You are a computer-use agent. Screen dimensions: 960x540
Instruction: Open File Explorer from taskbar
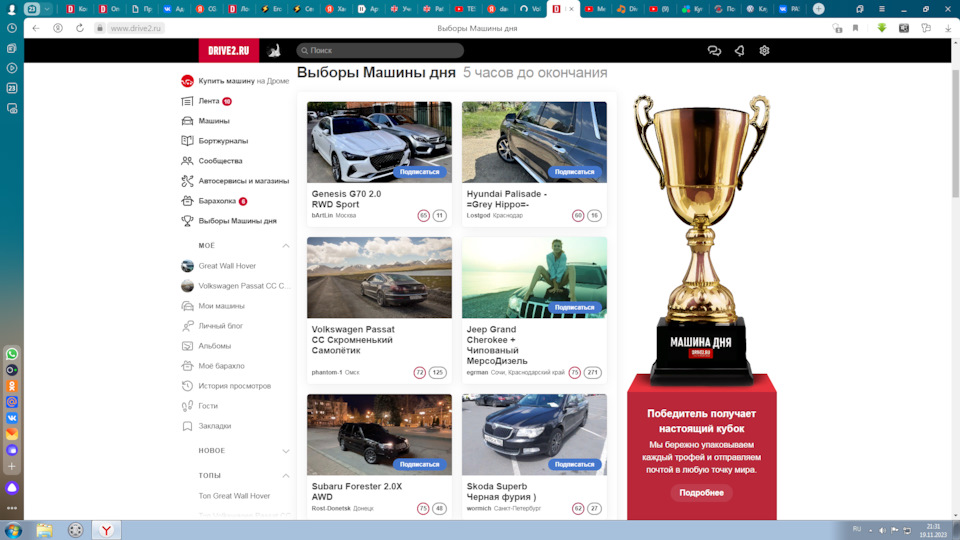pos(44,530)
